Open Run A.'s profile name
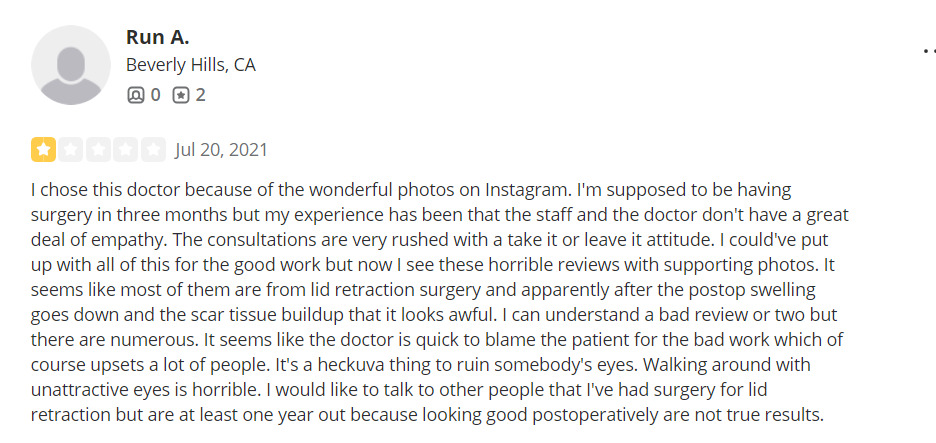Viewport: 936px width, 443px height. 158,37
